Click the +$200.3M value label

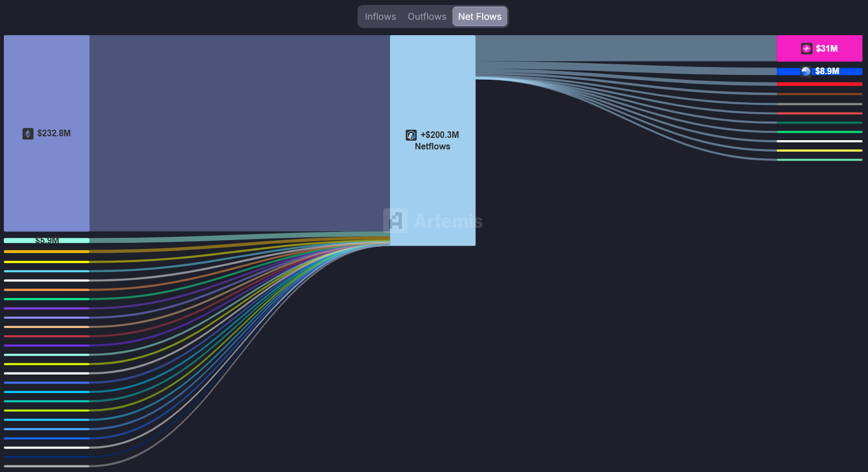[x=440, y=135]
